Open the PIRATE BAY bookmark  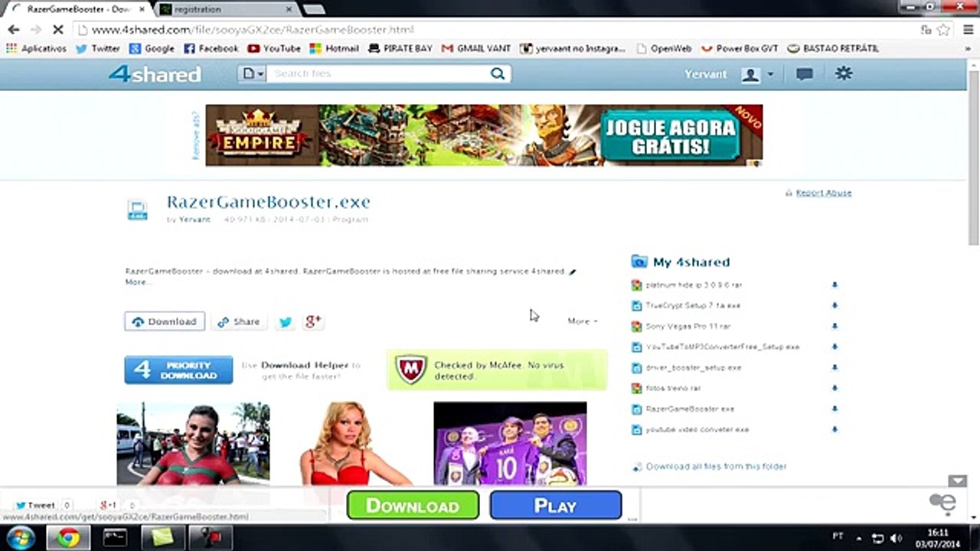tap(400, 48)
